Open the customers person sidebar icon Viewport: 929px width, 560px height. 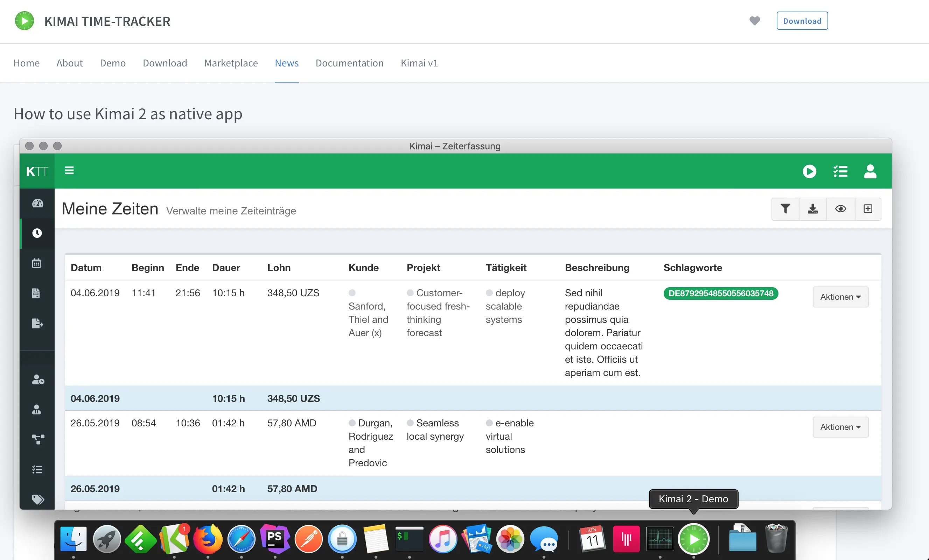pos(36,409)
